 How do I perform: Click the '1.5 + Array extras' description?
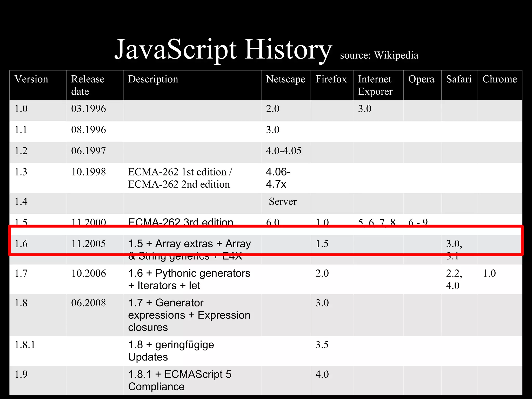point(190,250)
